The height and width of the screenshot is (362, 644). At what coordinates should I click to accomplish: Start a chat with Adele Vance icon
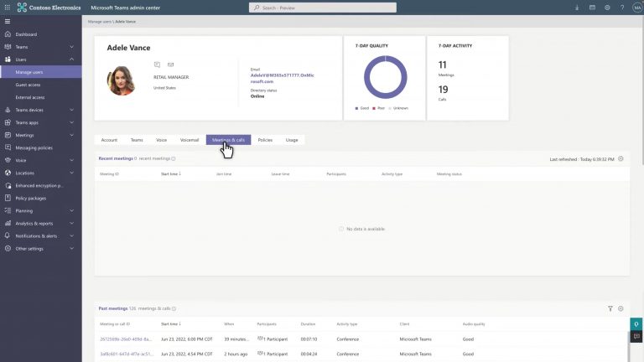point(157,65)
